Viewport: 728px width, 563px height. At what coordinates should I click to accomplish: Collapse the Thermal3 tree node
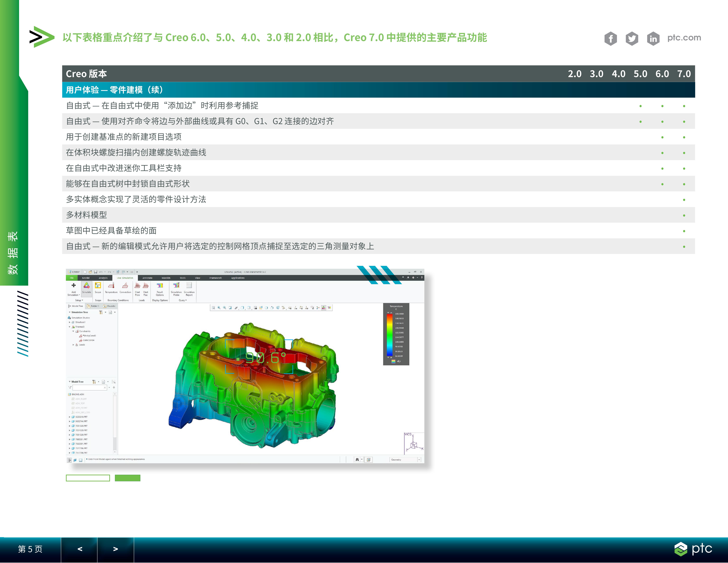pyautogui.click(x=69, y=327)
